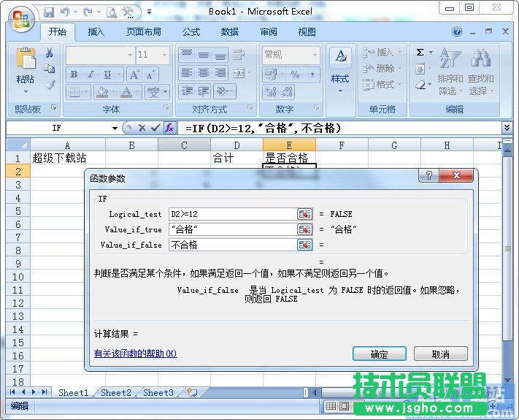Click the Value_if_false range selector icon
519x420 pixels.
304,245
